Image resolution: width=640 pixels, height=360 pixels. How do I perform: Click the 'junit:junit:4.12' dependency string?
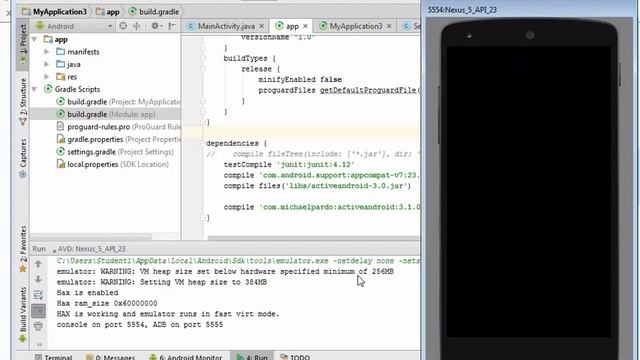(316, 164)
